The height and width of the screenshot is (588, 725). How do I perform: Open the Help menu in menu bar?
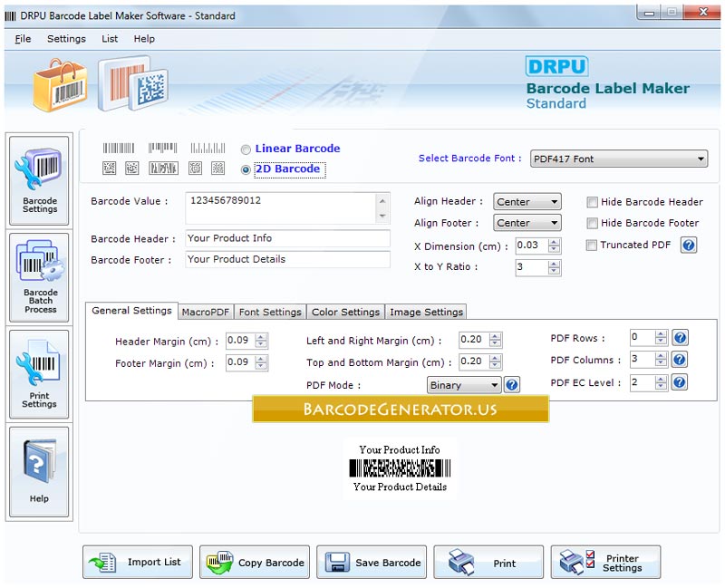[144, 39]
